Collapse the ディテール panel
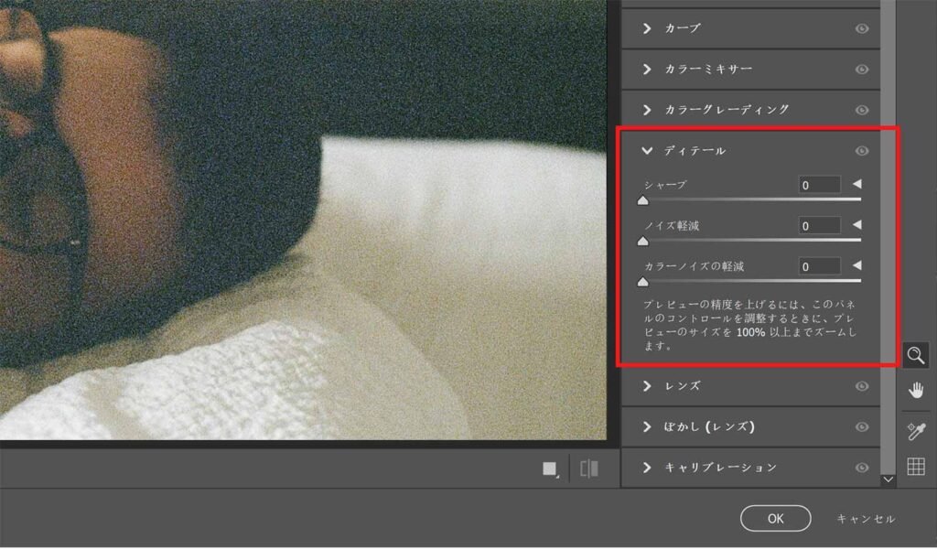Image resolution: width=937 pixels, height=560 pixels. 647,151
